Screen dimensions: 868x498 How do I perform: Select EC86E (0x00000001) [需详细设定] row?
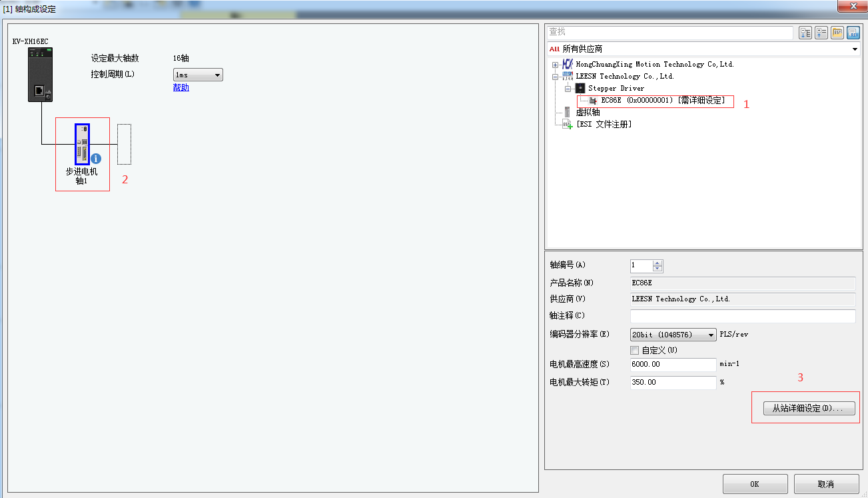(x=663, y=101)
